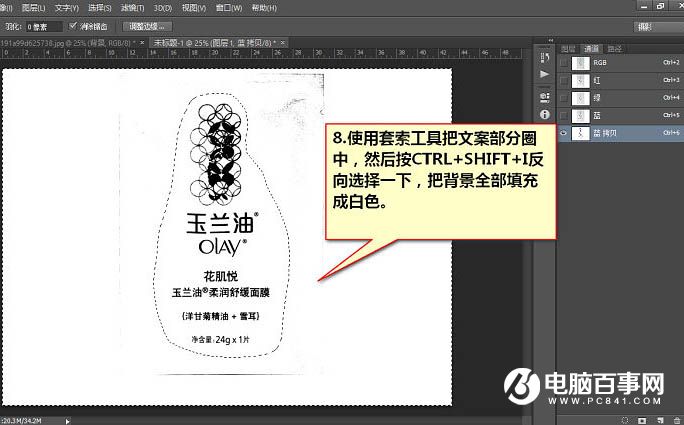Open the 滤镜(T) menu
This screenshot has height=425, width=684.
click(x=132, y=8)
